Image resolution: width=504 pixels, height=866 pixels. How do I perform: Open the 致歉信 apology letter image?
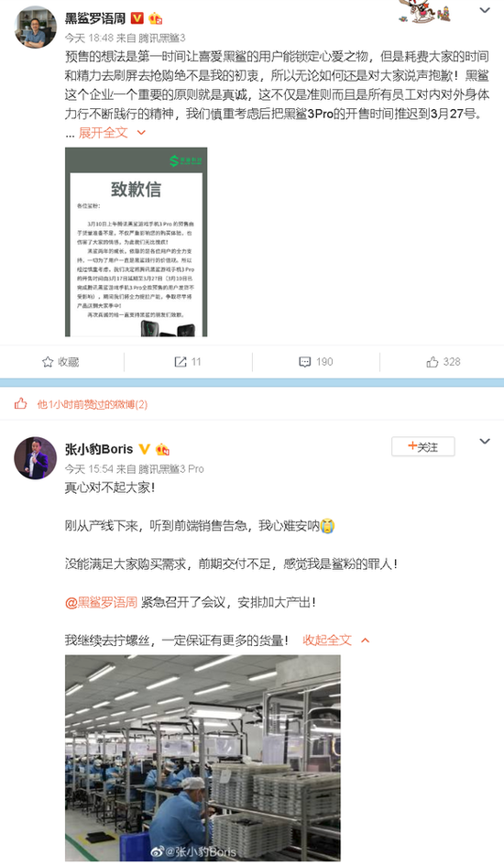click(136, 242)
